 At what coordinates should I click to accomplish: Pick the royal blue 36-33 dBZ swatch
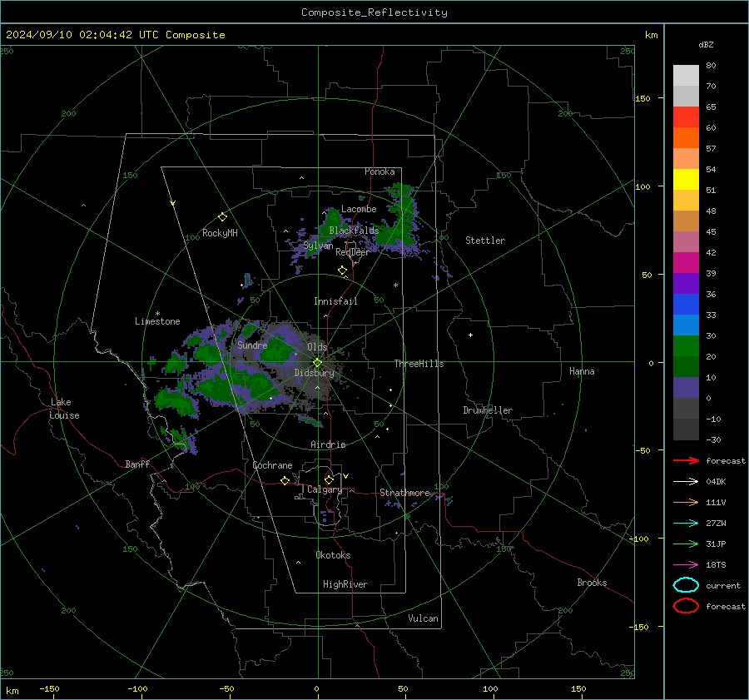686,305
